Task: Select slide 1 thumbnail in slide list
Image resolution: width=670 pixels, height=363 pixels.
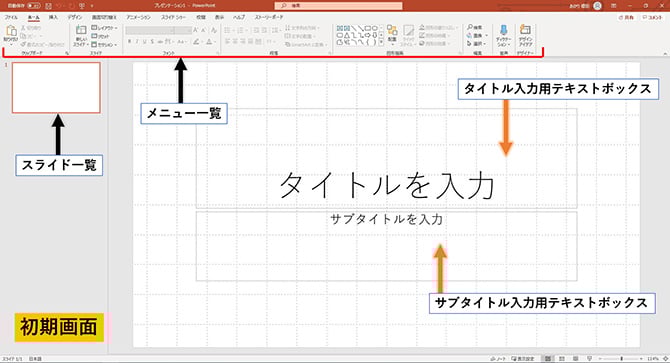Action: point(56,88)
